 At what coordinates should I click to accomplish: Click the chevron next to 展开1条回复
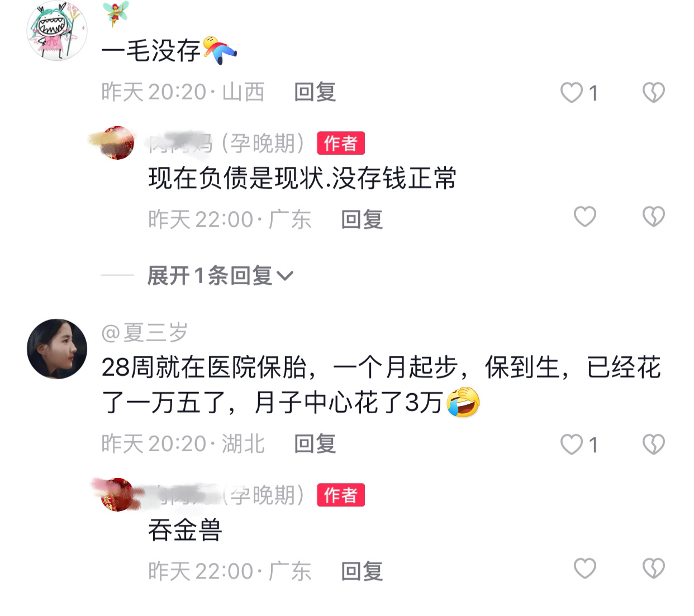(x=285, y=276)
